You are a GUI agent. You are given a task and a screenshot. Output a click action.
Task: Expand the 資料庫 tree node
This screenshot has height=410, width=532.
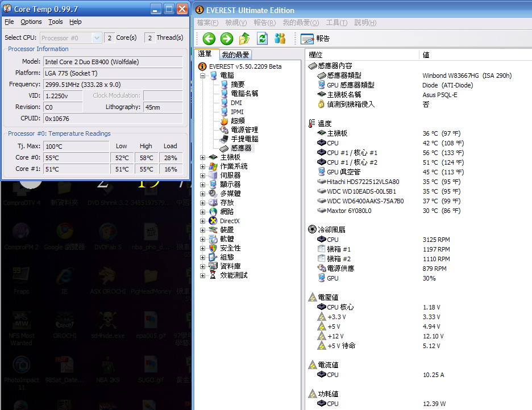click(x=202, y=266)
